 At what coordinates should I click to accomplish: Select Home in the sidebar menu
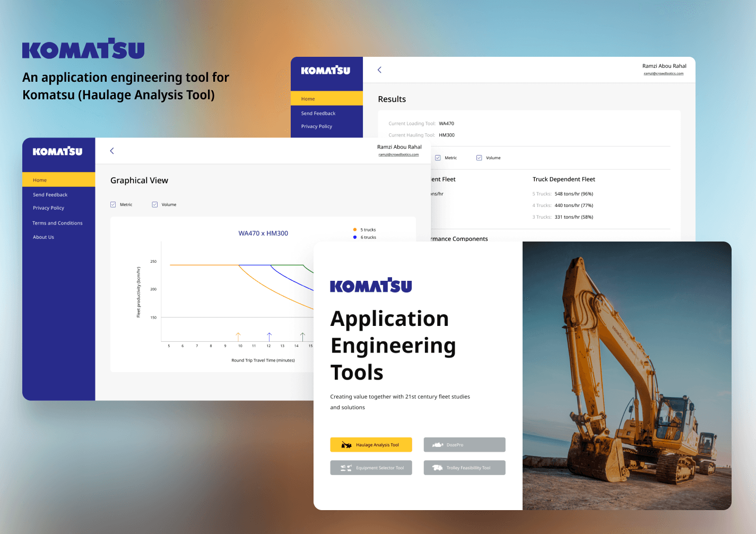[x=40, y=179]
